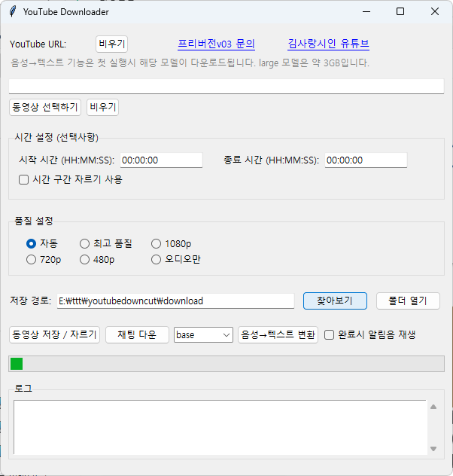Minimize the YouTube Downloader window
Screen dimensions: 453x476
pyautogui.click(x=366, y=11)
